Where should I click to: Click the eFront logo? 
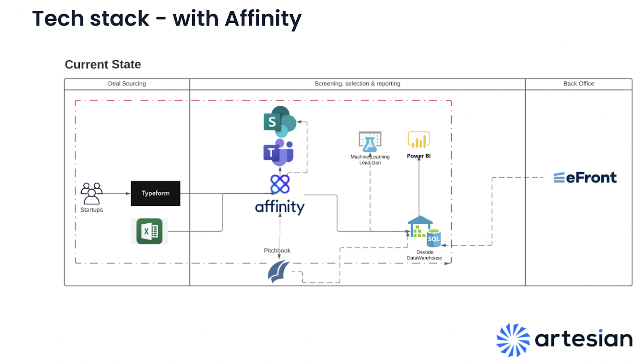pyautogui.click(x=585, y=177)
